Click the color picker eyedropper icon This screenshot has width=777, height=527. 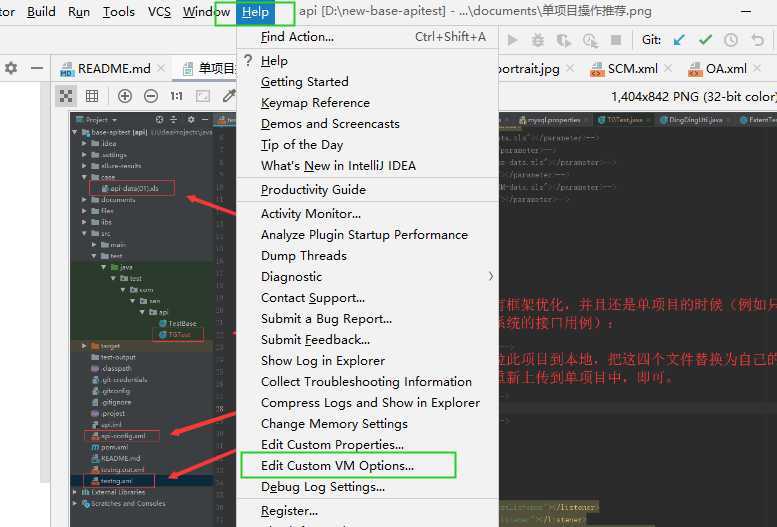pos(228,96)
